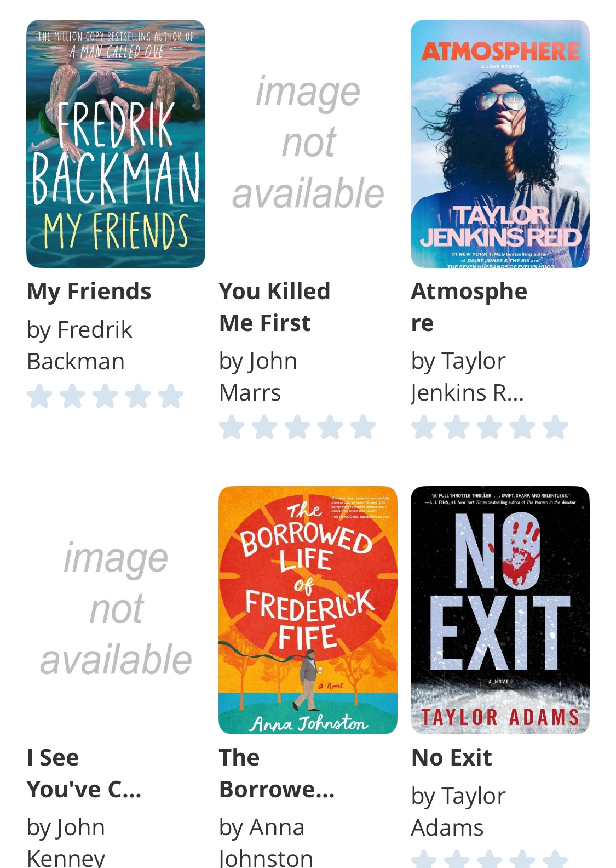The height and width of the screenshot is (868, 616).
Task: Open the Atmosphere title link
Action: coord(469,307)
